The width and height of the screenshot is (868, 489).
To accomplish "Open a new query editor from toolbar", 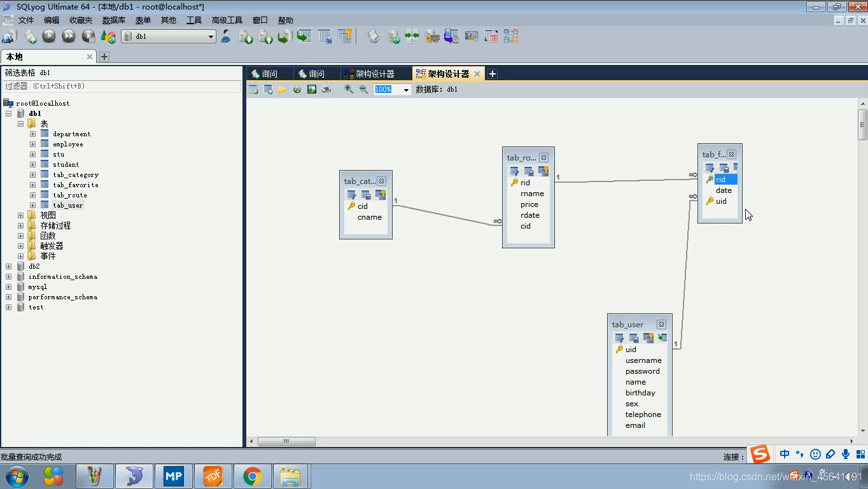I will click(x=30, y=36).
